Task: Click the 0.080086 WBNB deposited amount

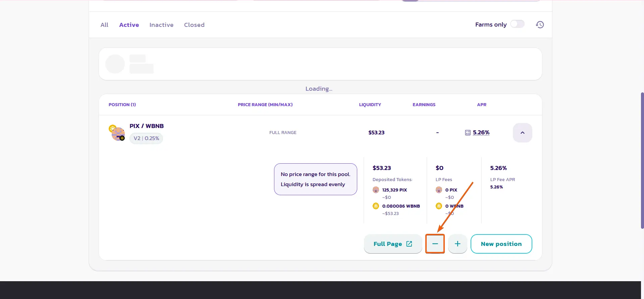Action: pos(401,206)
